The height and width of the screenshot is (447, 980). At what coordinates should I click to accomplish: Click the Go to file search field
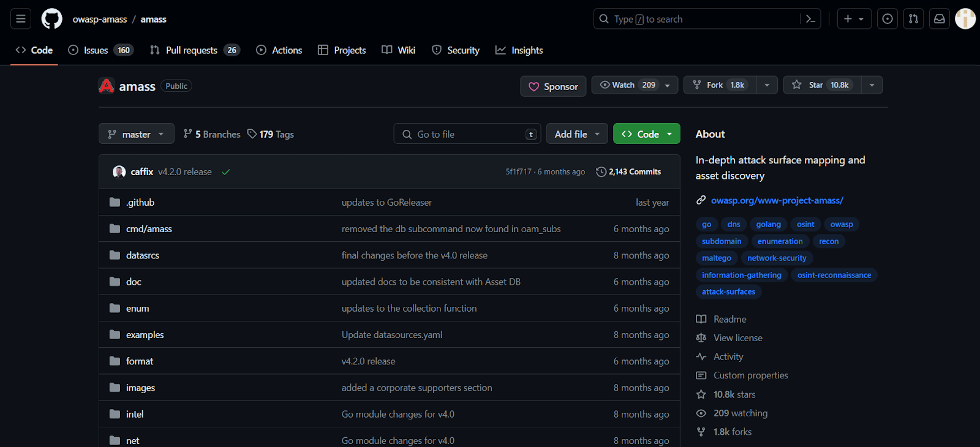(467, 134)
